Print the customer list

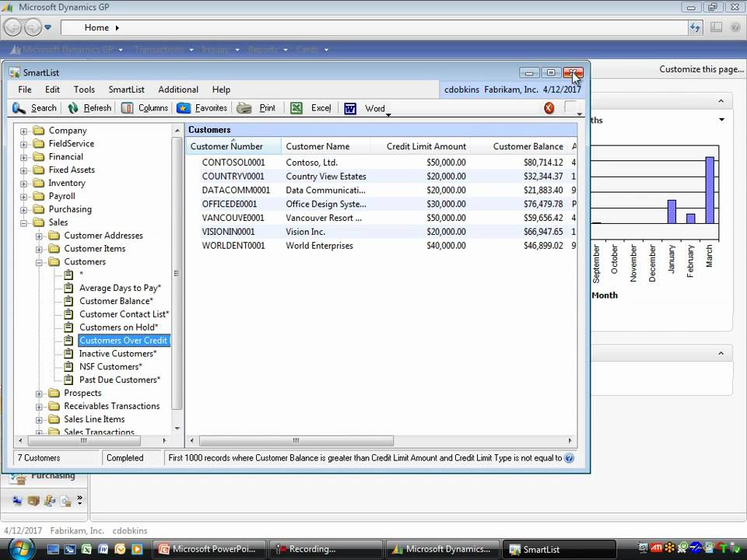coord(256,108)
